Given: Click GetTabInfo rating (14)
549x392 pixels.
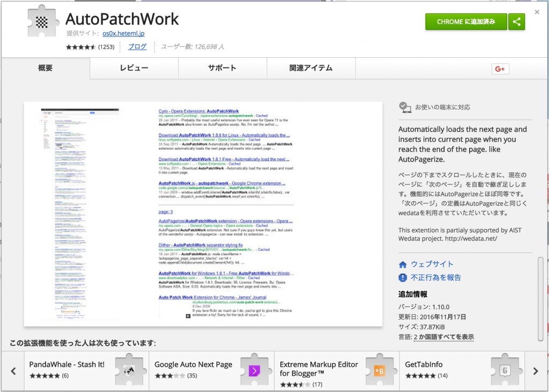Looking at the screenshot, I should click(426, 376).
